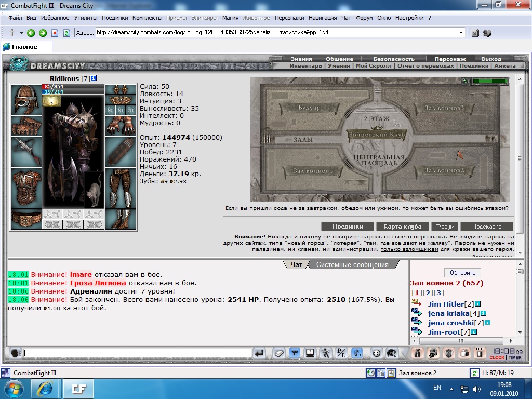
Task: Send chat message with the enter arrow button
Action: point(259,353)
